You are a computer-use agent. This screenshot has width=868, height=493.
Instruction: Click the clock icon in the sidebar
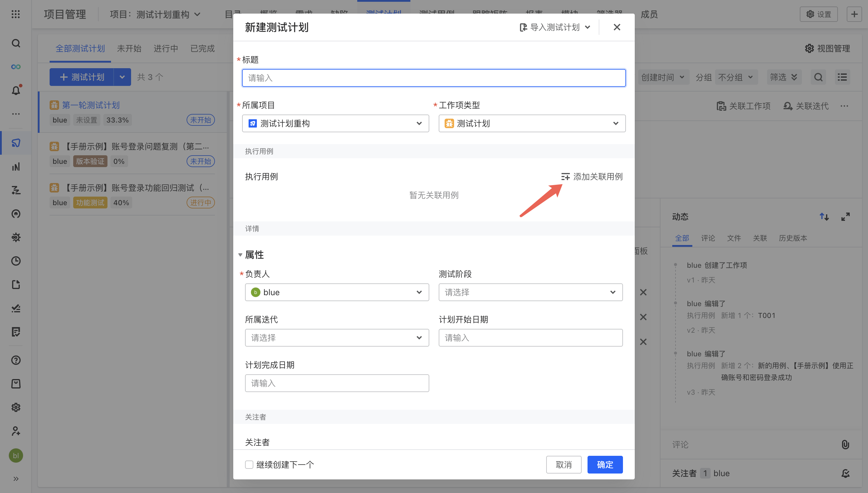click(x=16, y=261)
